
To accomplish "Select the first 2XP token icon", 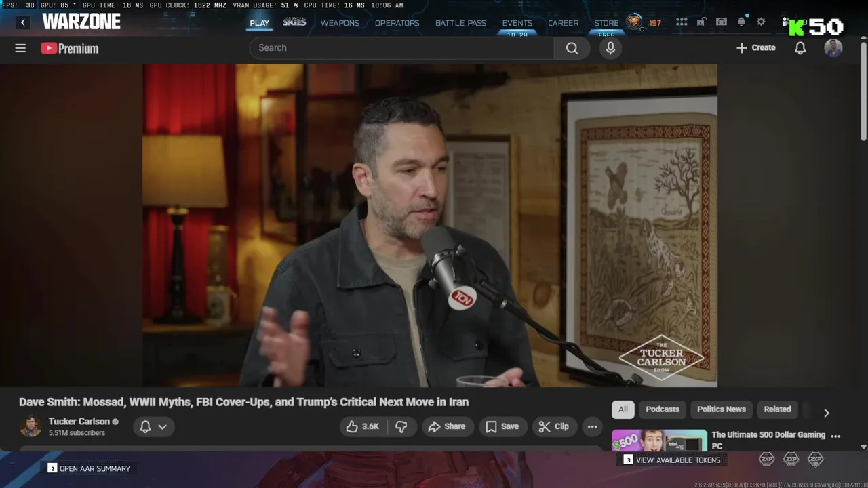I will coord(767,459).
